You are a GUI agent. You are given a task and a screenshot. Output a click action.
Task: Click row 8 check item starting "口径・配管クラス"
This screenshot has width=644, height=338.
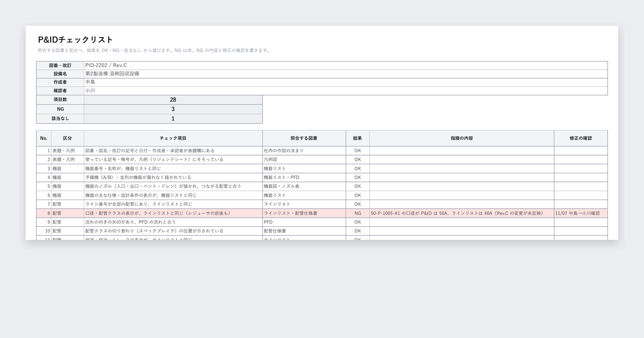coord(173,213)
